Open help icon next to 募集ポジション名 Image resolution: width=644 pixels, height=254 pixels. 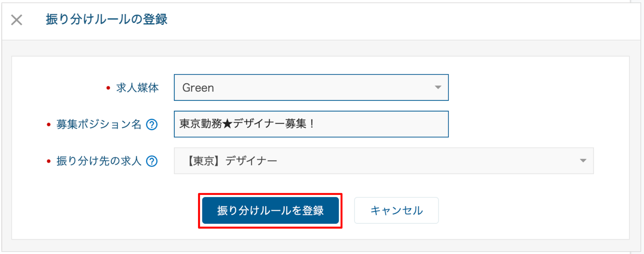[152, 125]
